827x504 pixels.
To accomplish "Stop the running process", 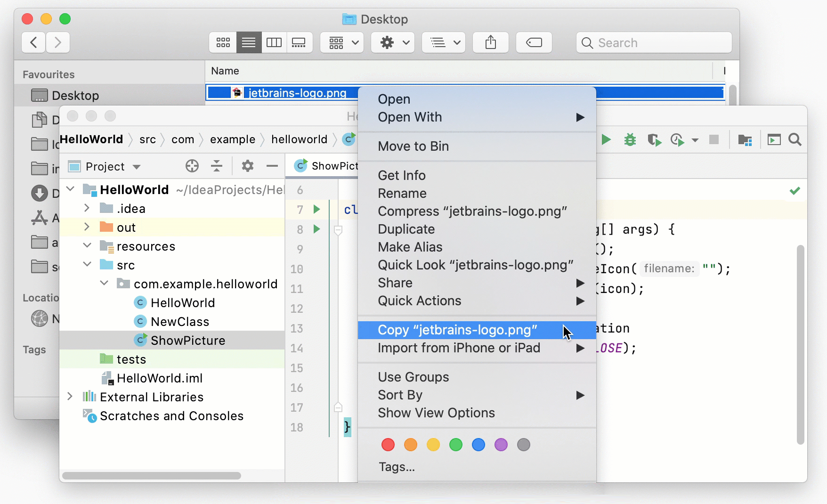I will point(714,139).
